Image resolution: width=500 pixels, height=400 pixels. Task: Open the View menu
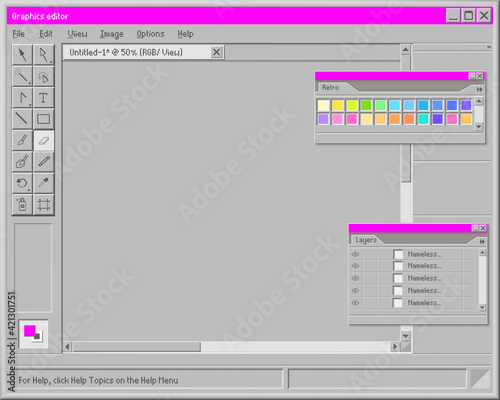point(77,34)
